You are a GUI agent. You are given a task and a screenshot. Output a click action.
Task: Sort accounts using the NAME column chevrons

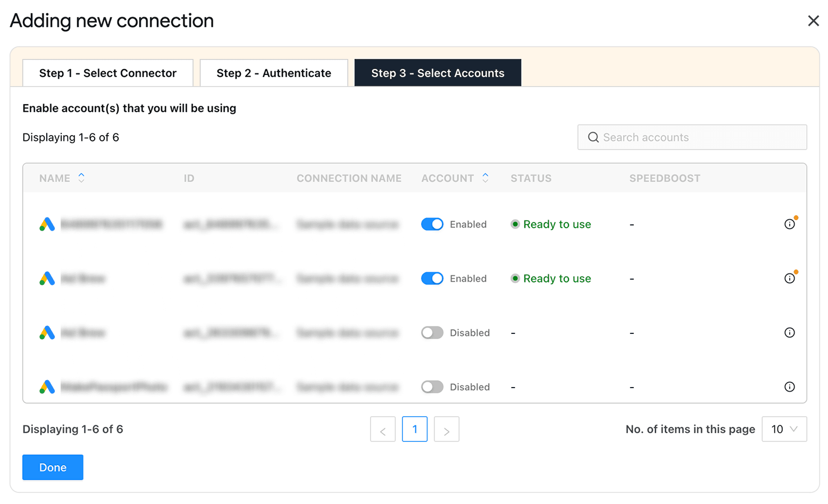81,178
